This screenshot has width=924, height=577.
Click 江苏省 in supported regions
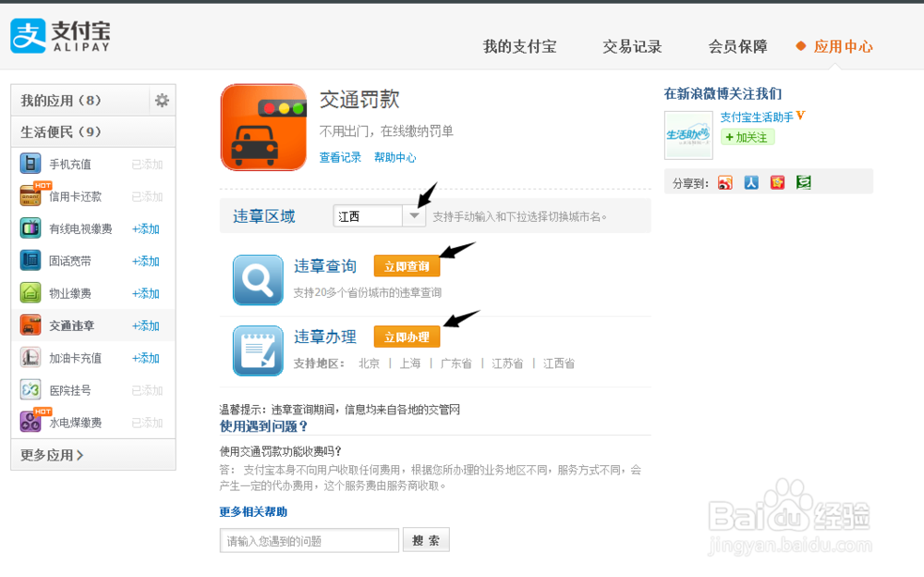507,363
